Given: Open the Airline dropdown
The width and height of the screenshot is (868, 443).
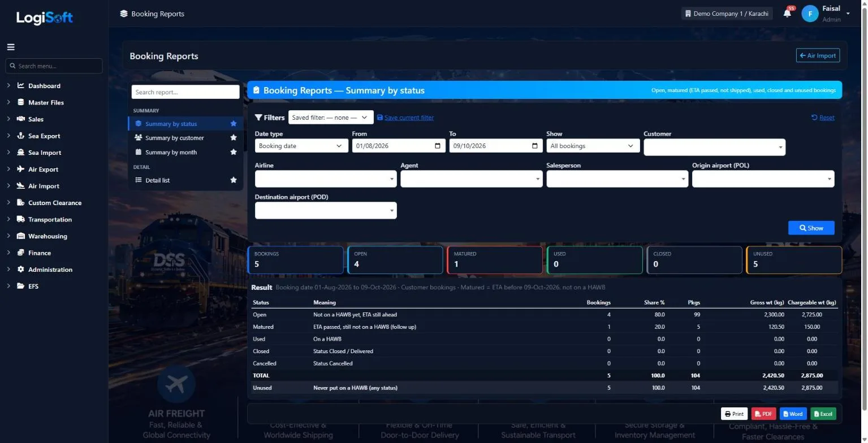Looking at the screenshot, I should 326,179.
